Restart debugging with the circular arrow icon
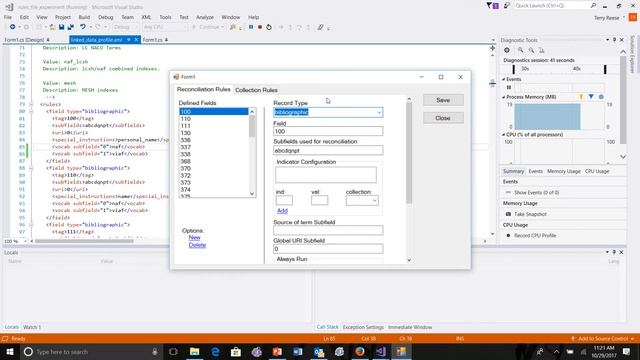The image size is (640, 360). [269, 27]
